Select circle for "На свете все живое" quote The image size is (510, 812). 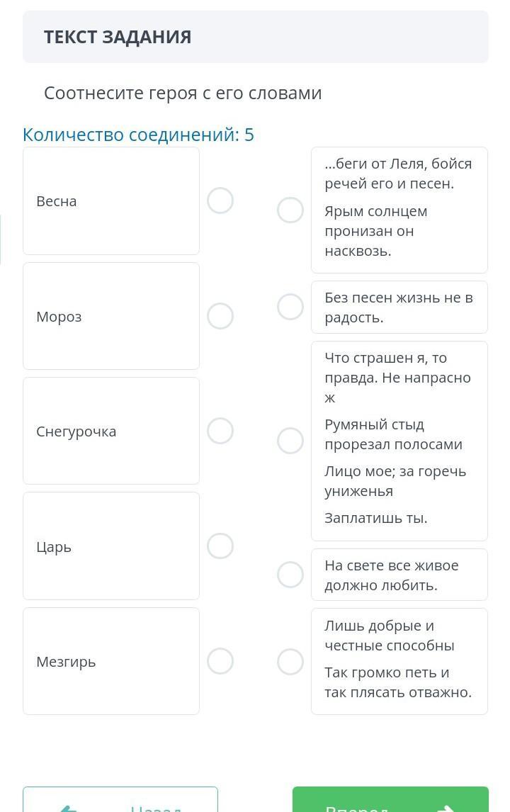(290, 575)
